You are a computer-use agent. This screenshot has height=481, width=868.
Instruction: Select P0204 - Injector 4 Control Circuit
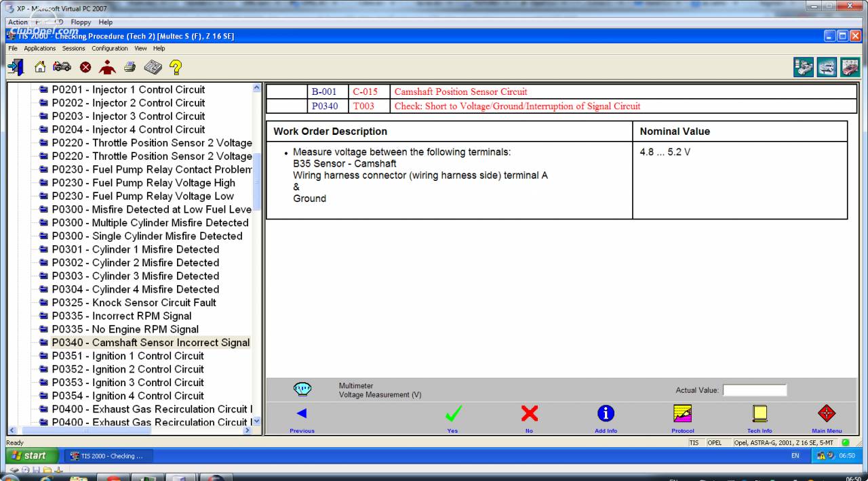click(128, 129)
